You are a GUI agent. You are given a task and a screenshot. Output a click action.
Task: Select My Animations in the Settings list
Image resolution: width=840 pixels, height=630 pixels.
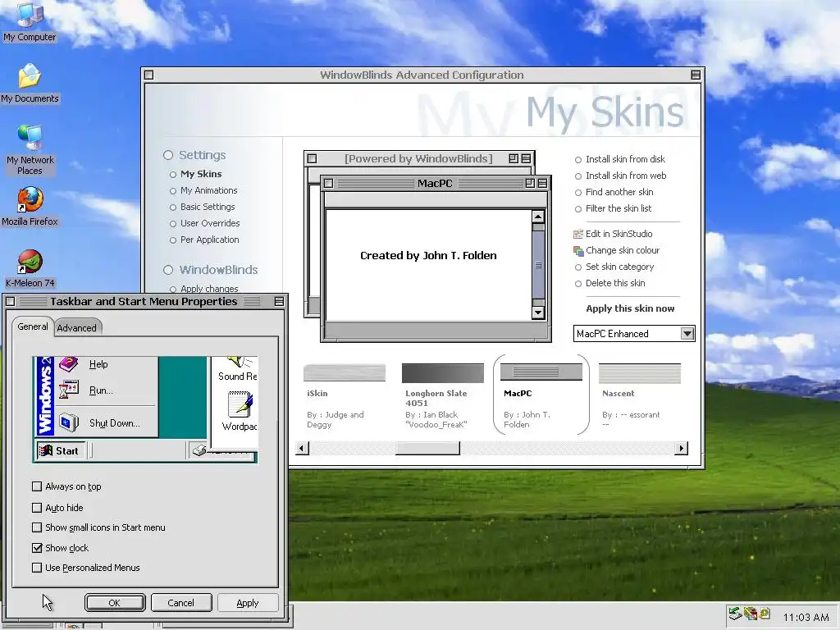pyautogui.click(x=203, y=190)
